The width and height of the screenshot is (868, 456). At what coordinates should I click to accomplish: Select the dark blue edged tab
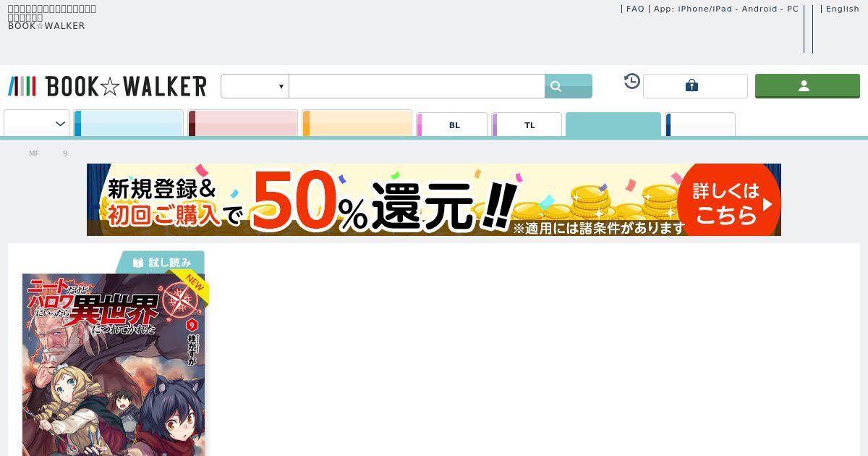(700, 124)
